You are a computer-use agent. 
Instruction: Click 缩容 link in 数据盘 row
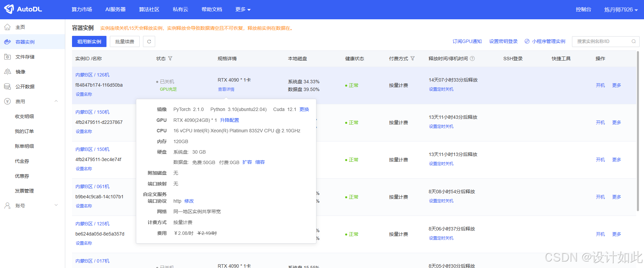(x=260, y=162)
